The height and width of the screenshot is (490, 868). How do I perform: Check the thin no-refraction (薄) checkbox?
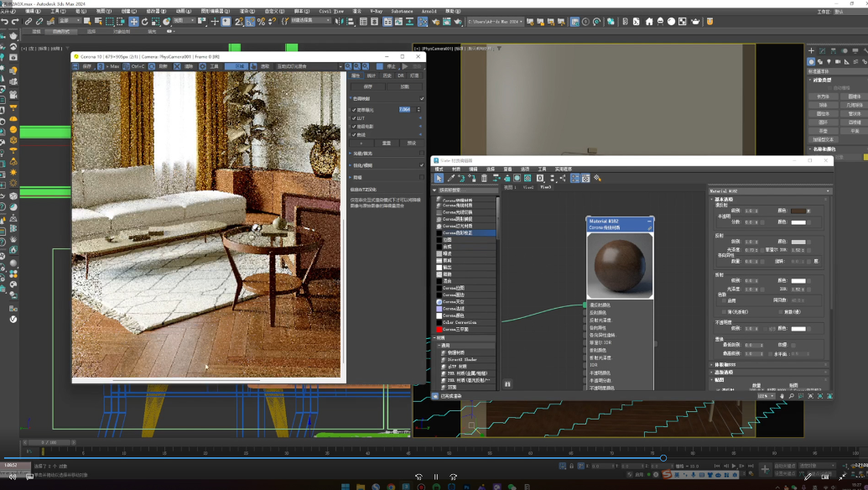(724, 312)
